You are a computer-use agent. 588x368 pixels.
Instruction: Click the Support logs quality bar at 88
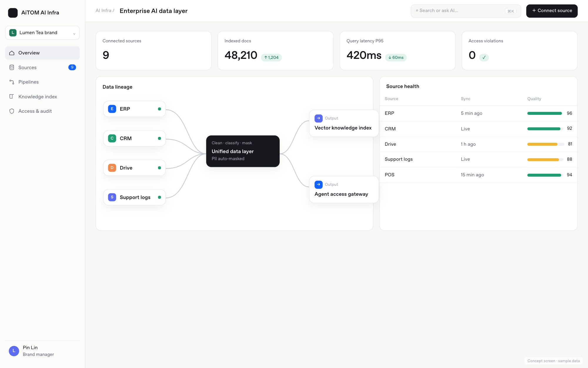point(545,160)
